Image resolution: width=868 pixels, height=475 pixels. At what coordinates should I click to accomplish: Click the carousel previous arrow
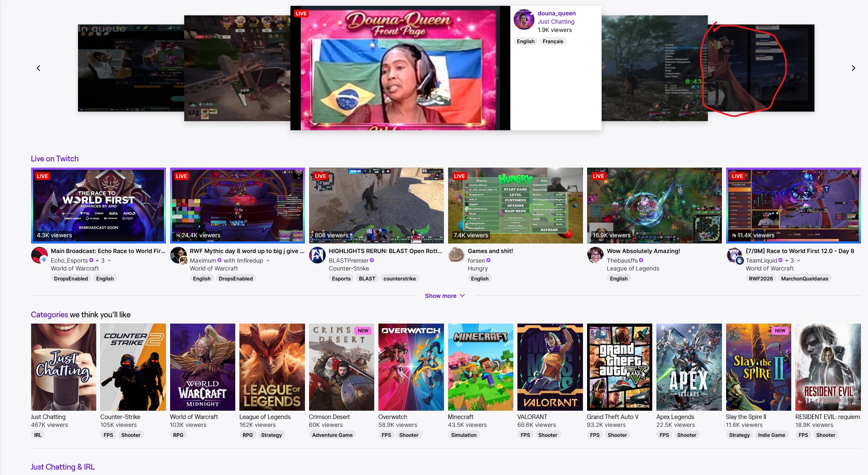tap(39, 68)
